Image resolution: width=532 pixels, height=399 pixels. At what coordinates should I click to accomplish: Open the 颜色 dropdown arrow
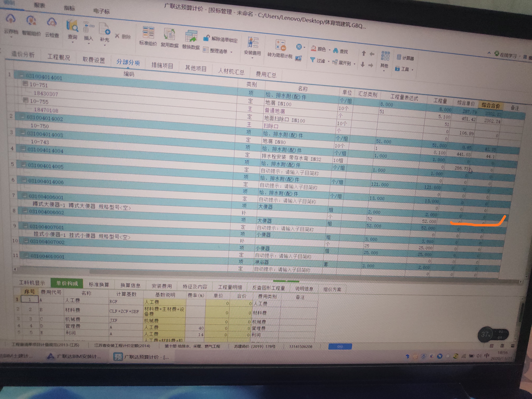(329, 50)
